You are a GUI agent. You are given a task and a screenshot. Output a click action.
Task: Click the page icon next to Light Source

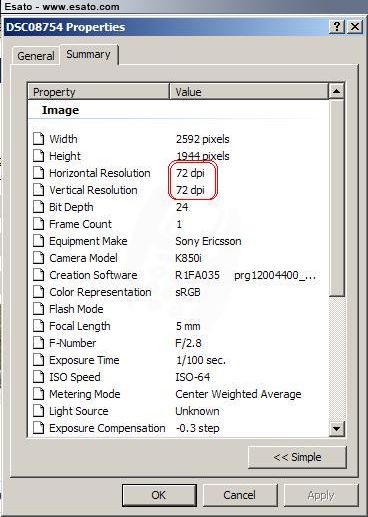pyautogui.click(x=39, y=411)
